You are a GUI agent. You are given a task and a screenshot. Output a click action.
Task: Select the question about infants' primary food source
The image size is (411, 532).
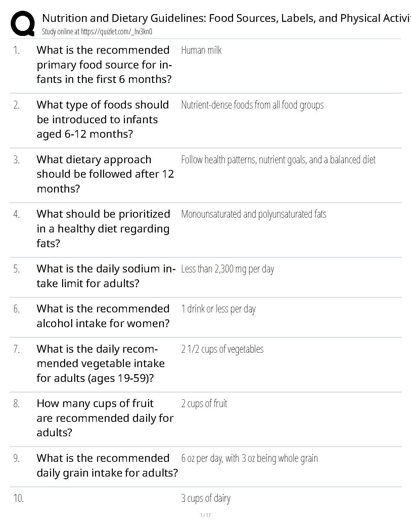(x=104, y=64)
